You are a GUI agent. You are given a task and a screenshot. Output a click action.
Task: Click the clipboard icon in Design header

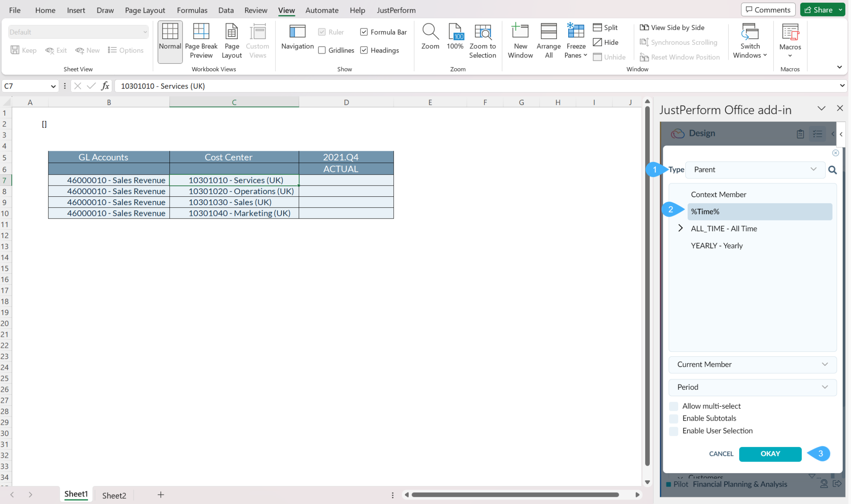click(800, 134)
